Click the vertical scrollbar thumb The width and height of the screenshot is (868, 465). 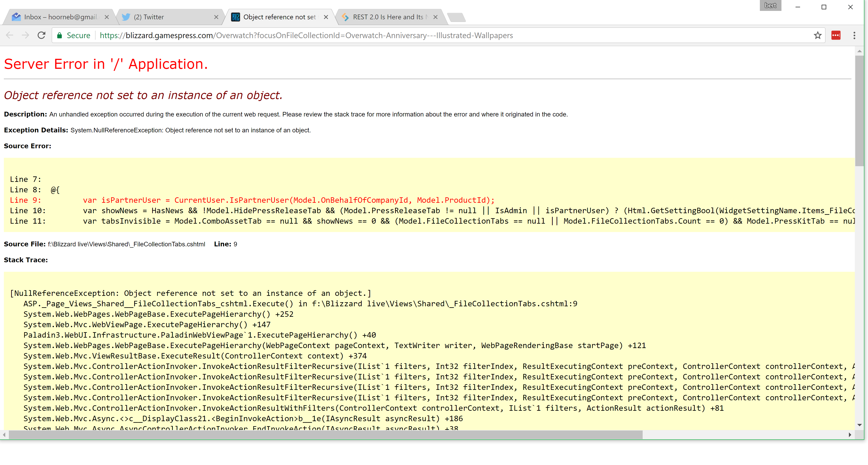click(860, 111)
